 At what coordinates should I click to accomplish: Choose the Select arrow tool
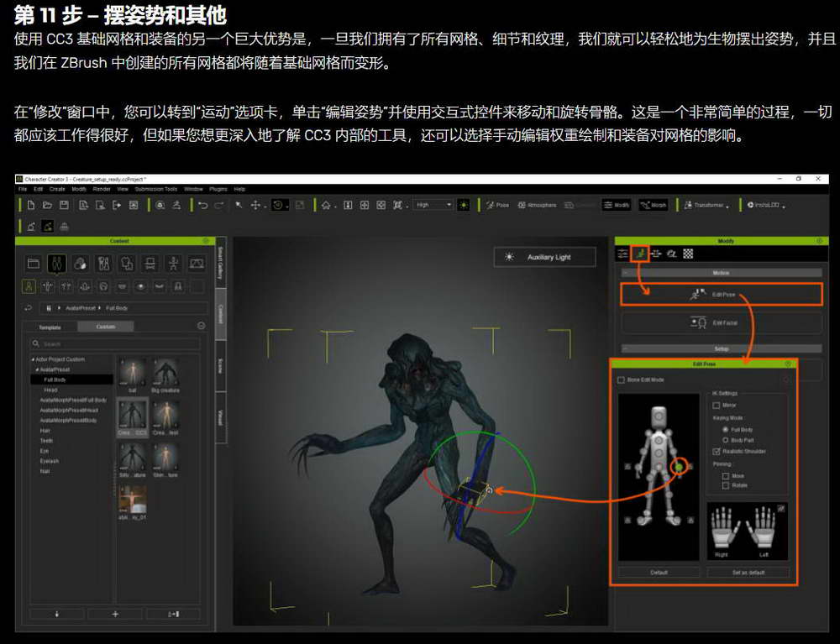239,205
